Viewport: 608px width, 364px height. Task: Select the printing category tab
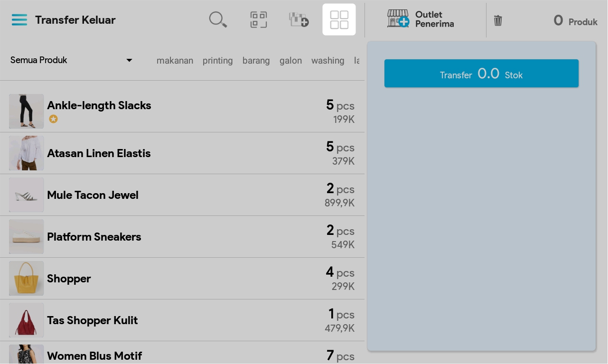(x=217, y=61)
